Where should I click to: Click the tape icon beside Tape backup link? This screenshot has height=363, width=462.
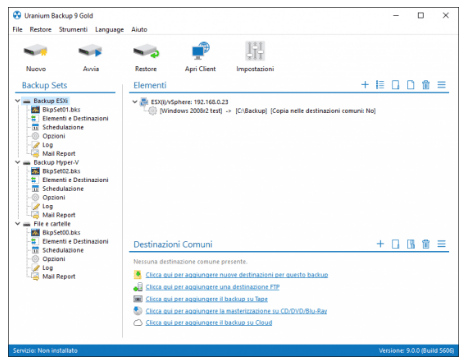tap(138, 299)
